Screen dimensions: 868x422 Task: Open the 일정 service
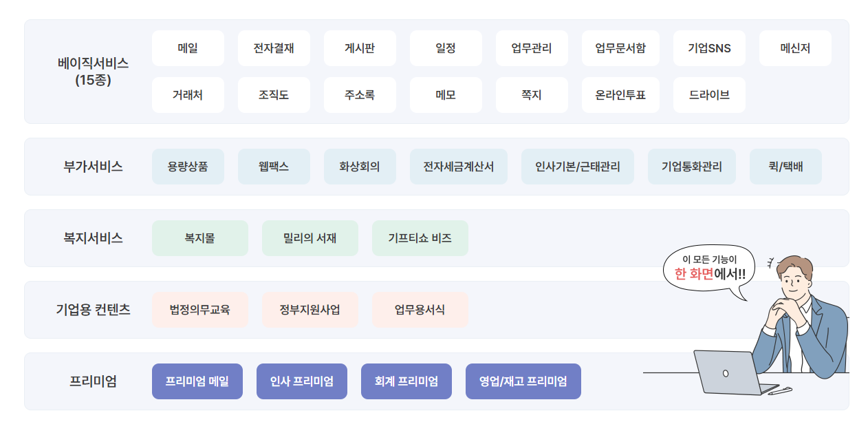(446, 48)
